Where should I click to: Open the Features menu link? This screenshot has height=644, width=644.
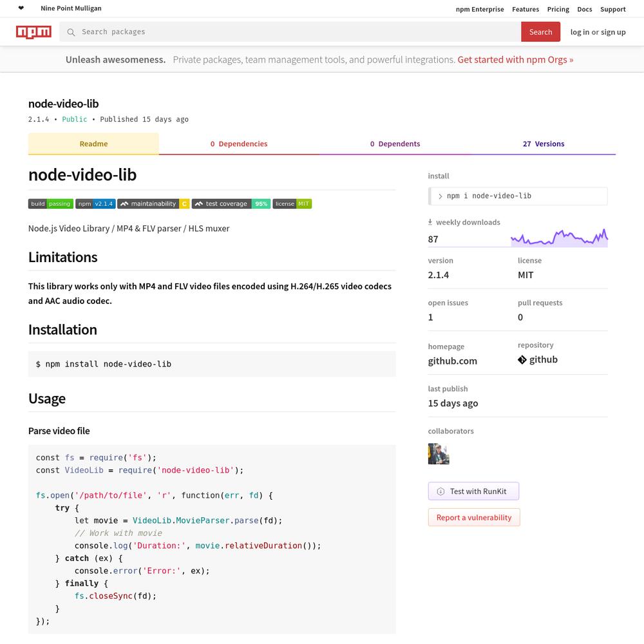[x=526, y=9]
